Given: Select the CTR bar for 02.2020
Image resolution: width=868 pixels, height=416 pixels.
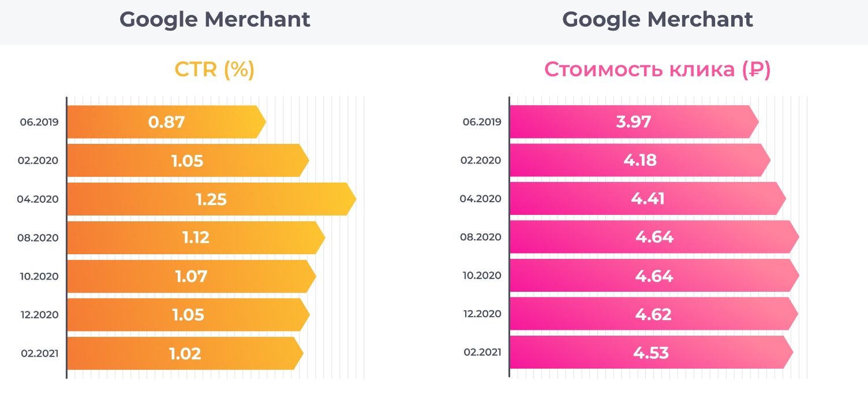Looking at the screenshot, I should (188, 161).
